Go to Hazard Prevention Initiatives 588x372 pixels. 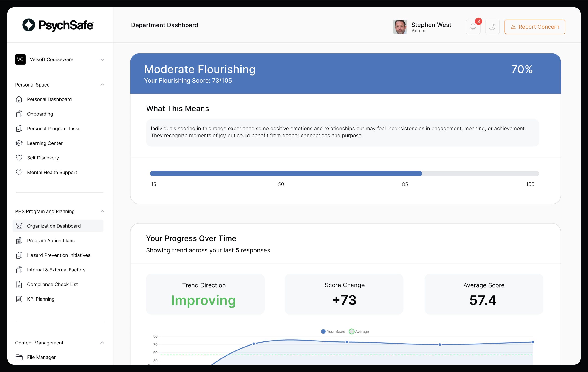click(59, 255)
